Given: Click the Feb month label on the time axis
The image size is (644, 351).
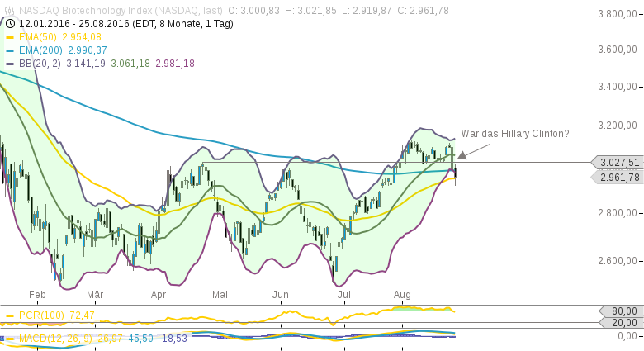Looking at the screenshot, I should (x=37, y=295).
